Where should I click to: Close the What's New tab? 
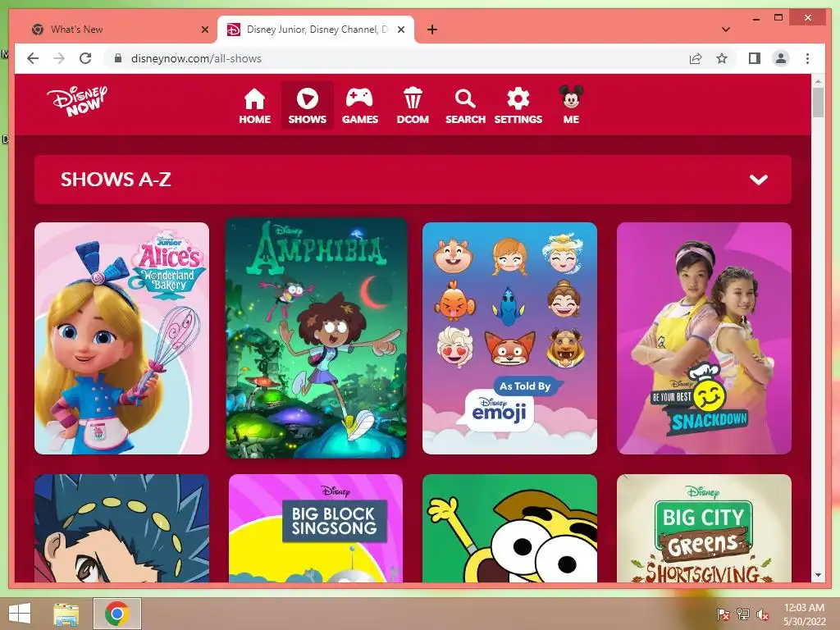(204, 30)
